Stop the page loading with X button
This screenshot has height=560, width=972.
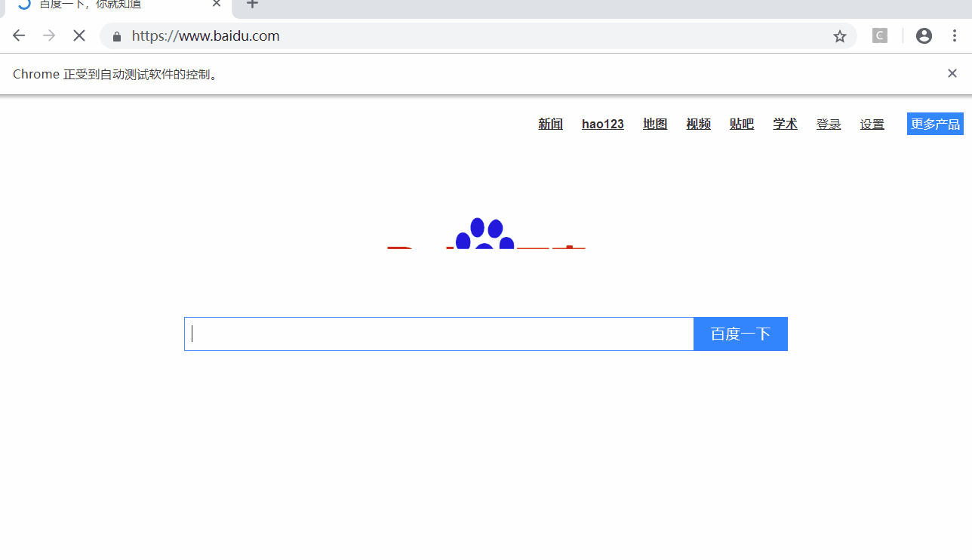[x=79, y=35]
